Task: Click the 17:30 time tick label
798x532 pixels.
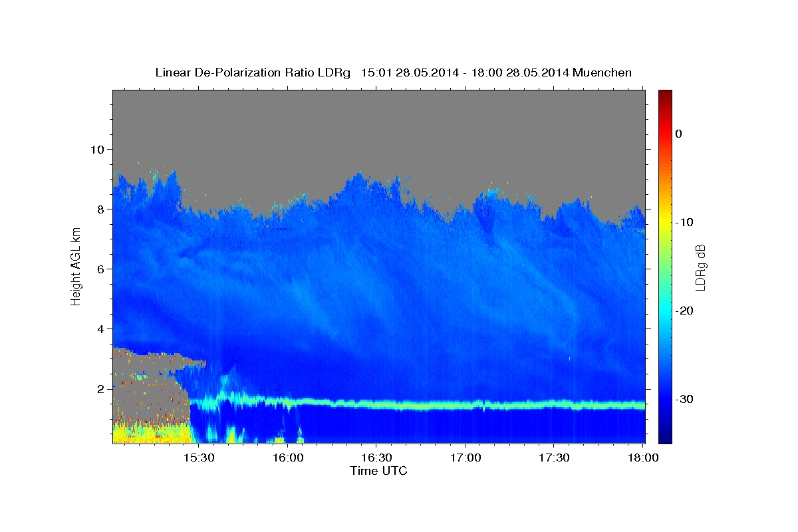Action: tap(554, 458)
